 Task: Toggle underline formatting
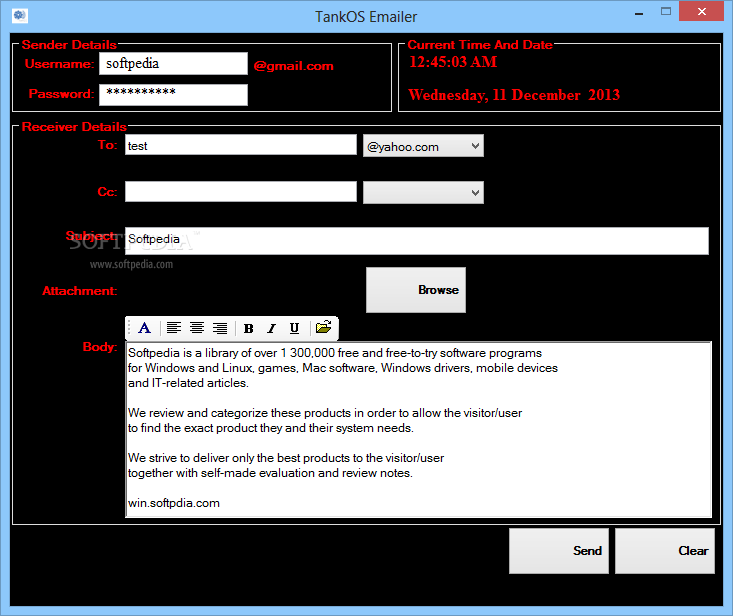click(294, 328)
